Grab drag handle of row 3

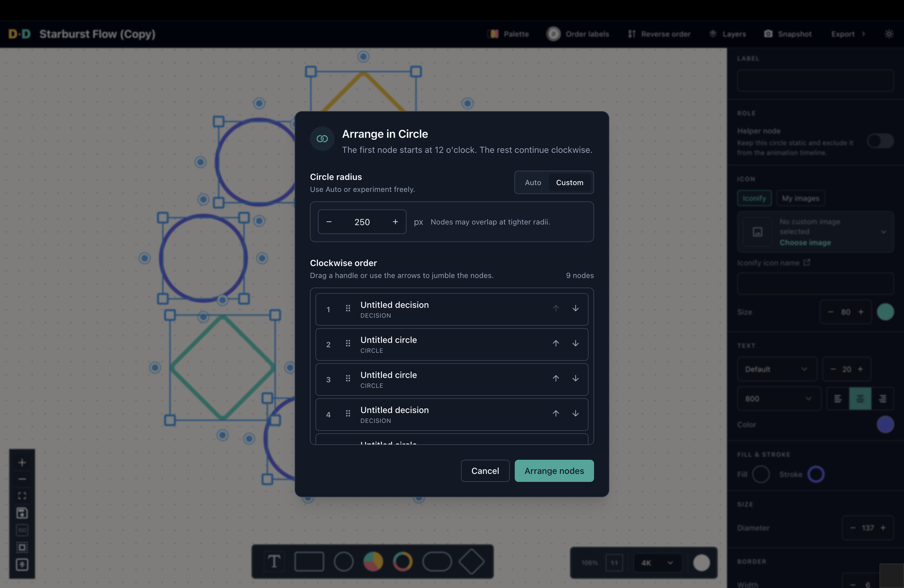[x=348, y=378]
